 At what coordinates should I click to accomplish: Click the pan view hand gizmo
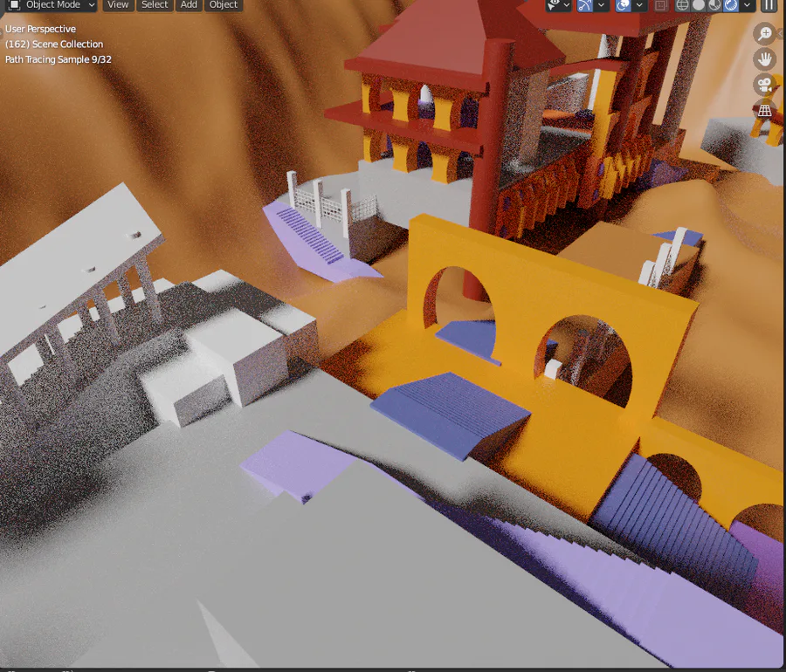click(x=764, y=59)
